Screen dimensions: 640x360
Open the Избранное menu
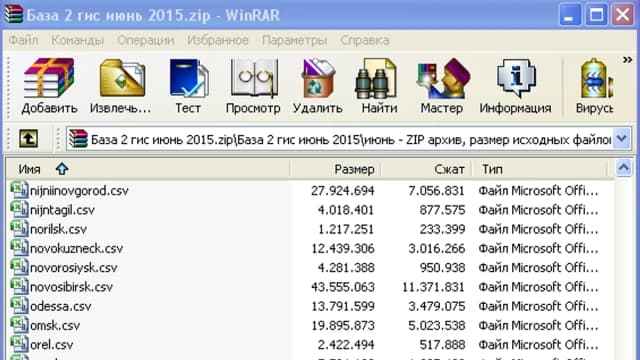(x=218, y=40)
